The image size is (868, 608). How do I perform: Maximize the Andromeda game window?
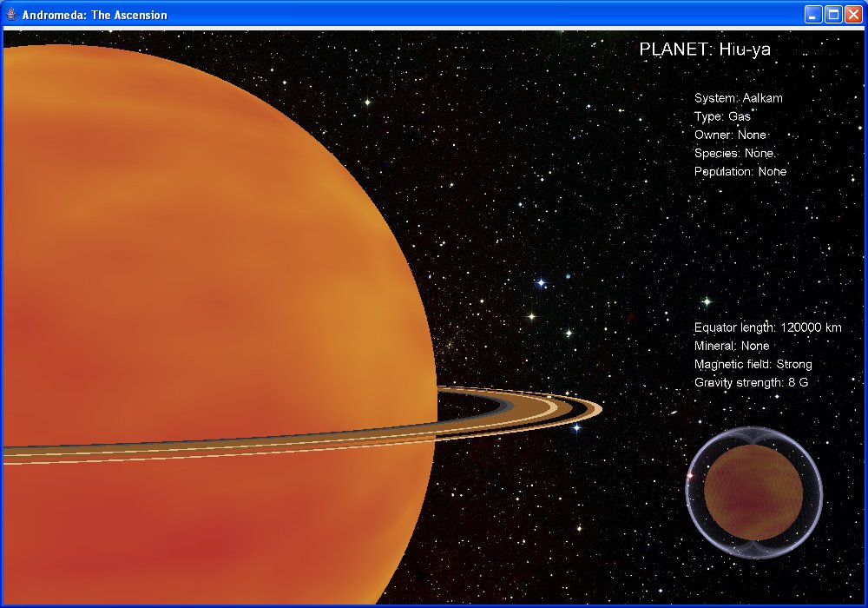point(833,15)
